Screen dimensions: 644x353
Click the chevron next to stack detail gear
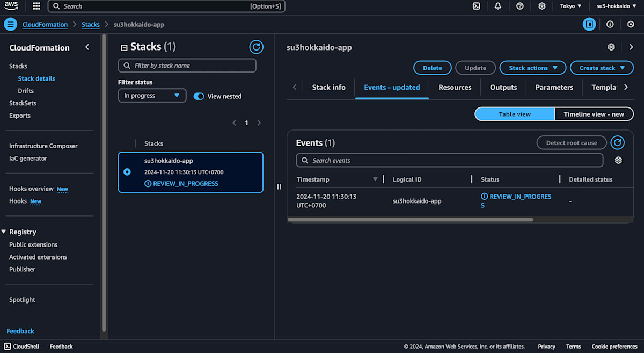(x=631, y=47)
